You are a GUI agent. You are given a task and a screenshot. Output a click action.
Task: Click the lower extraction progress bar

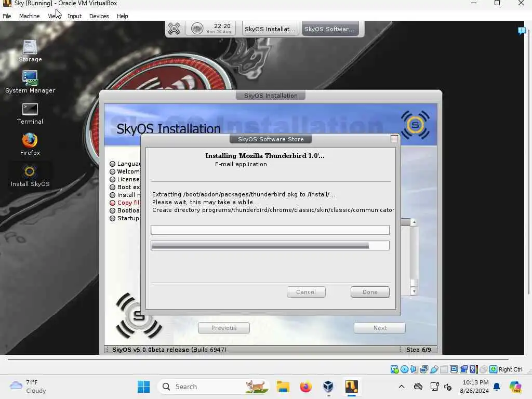270,246
